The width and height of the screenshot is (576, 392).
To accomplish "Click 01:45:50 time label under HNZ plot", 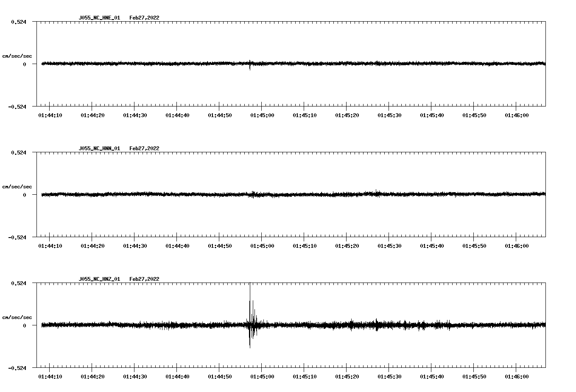I will coord(474,377).
